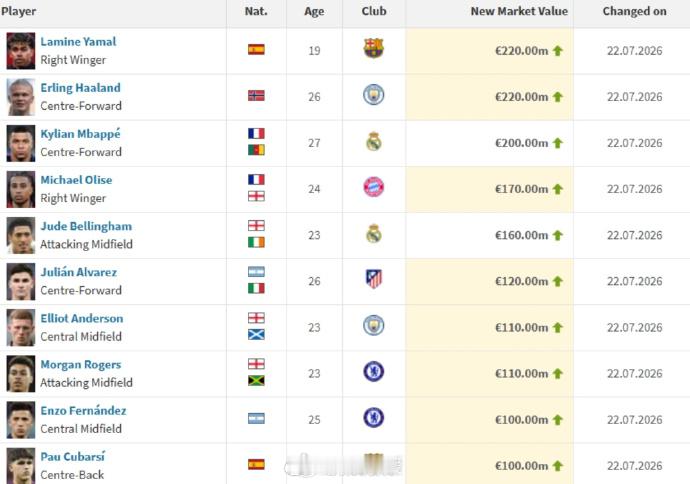Viewport: 690px width, 484px height.
Task: Open Lamine Yamal player profile link
Action: 78,42
